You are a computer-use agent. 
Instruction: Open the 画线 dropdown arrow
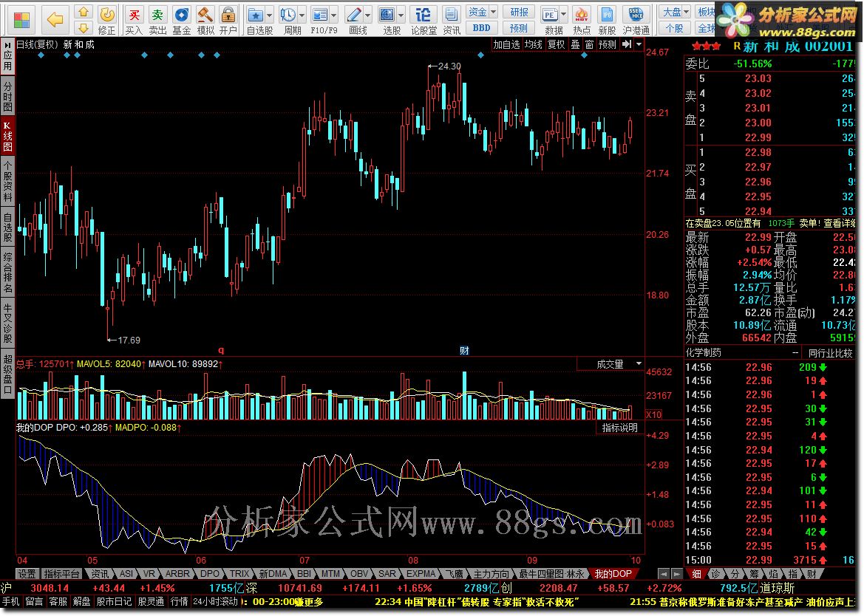click(x=367, y=16)
